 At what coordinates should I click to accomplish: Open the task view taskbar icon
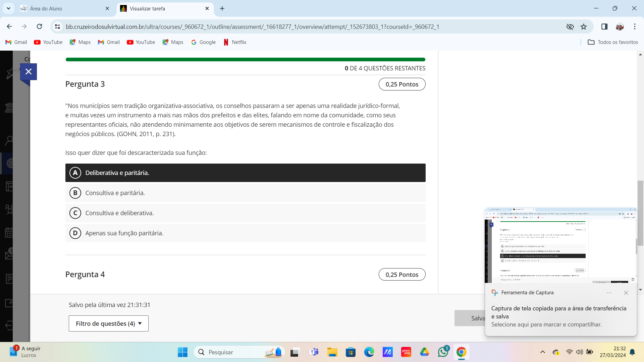[x=294, y=352]
